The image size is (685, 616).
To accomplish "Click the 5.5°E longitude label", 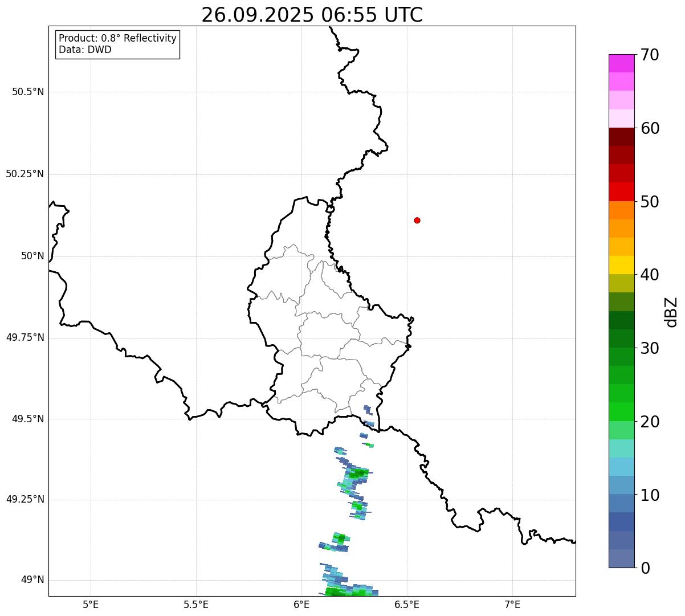I will pos(196,604).
